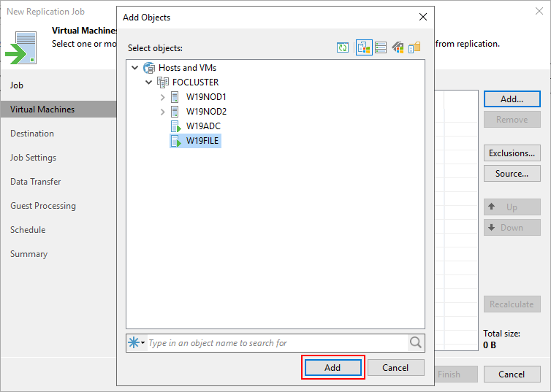Screen dimensions: 551x392
Task: Select the W19ADC tree item
Action: pos(203,126)
